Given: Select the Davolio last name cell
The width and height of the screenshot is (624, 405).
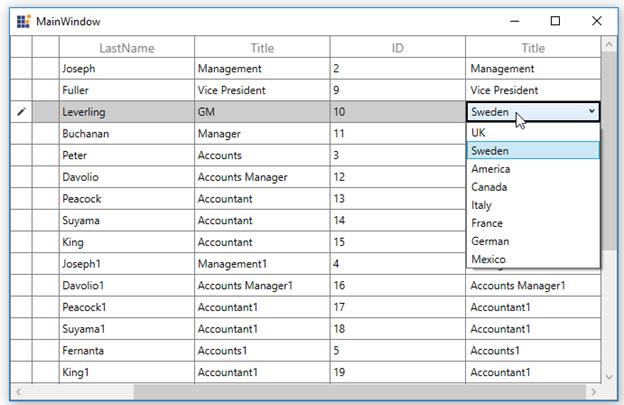Looking at the screenshot, I should (x=127, y=177).
